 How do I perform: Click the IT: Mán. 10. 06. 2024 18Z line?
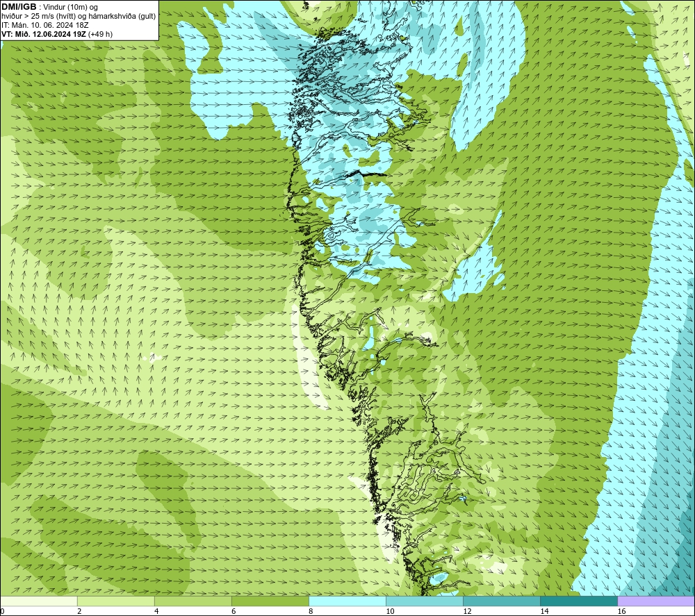point(44,25)
